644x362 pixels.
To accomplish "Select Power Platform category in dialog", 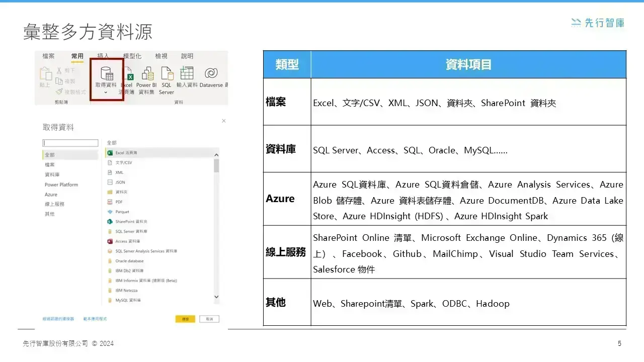I will tap(61, 185).
